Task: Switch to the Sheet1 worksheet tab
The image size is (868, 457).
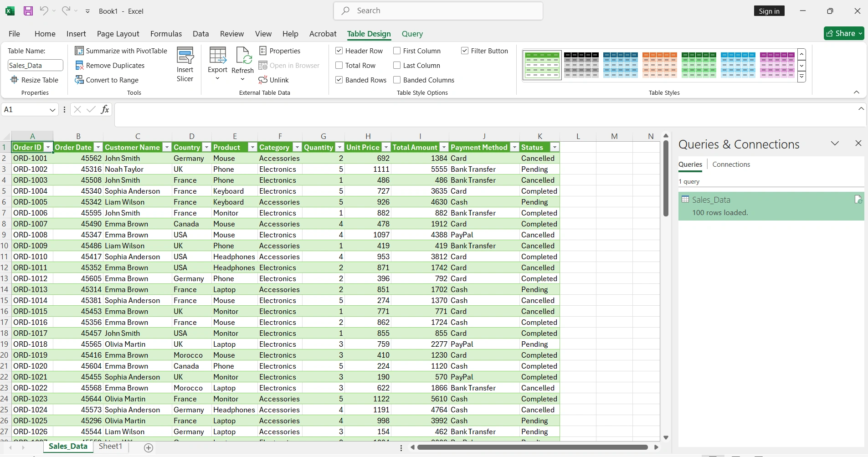Action: pyautogui.click(x=110, y=447)
